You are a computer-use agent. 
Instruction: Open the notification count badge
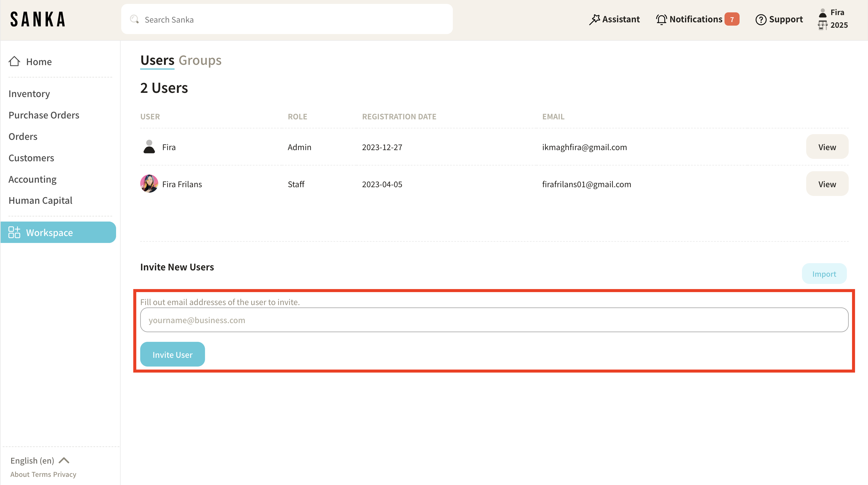tap(732, 19)
